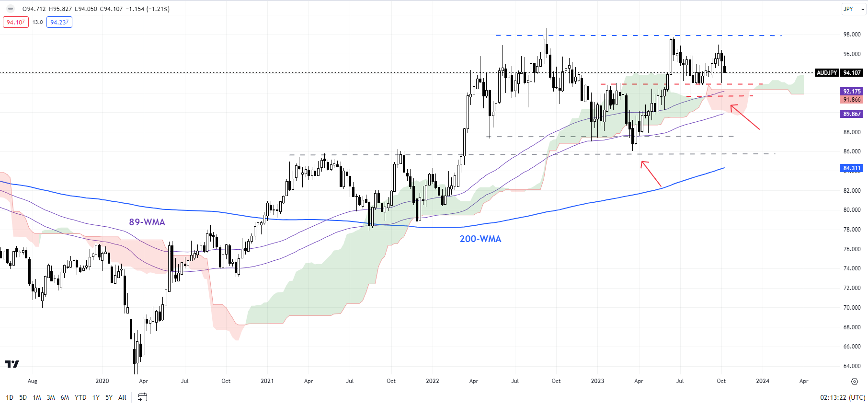Open the JPY currency dropdown
The image size is (868, 406).
(854, 9)
